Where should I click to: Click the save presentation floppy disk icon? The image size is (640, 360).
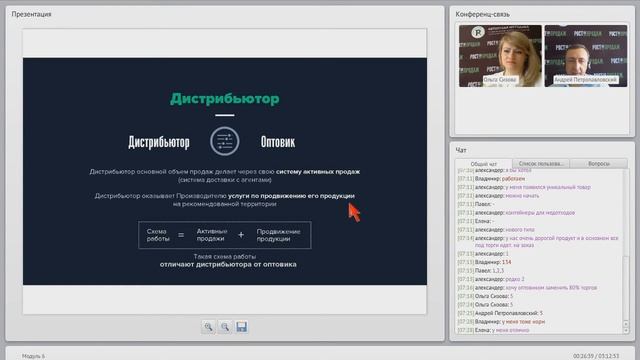242,327
